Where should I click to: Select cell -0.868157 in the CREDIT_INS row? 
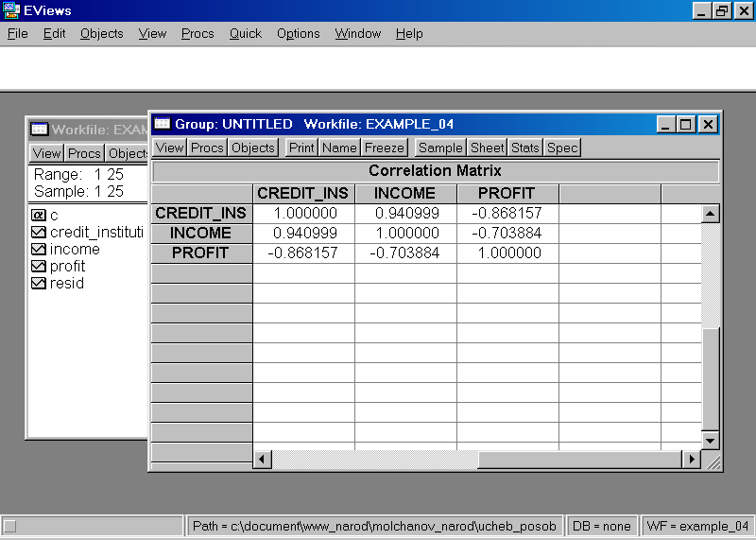(507, 214)
